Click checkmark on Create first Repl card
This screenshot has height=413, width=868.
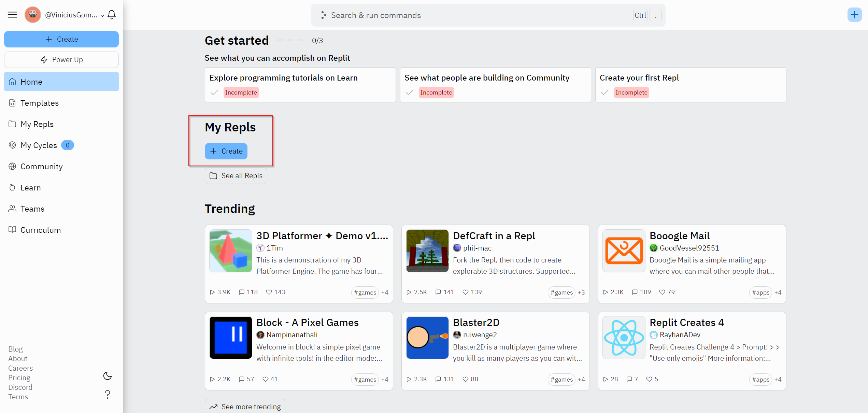(x=605, y=92)
